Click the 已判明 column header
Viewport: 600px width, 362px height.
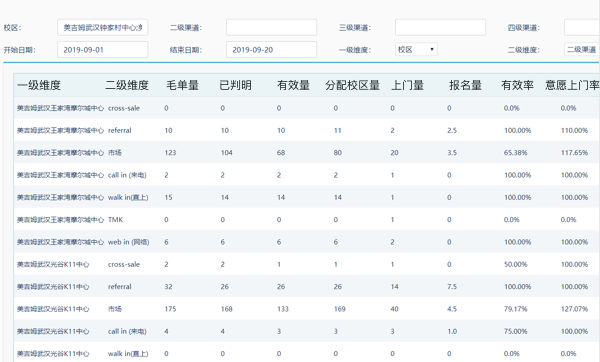(x=235, y=85)
